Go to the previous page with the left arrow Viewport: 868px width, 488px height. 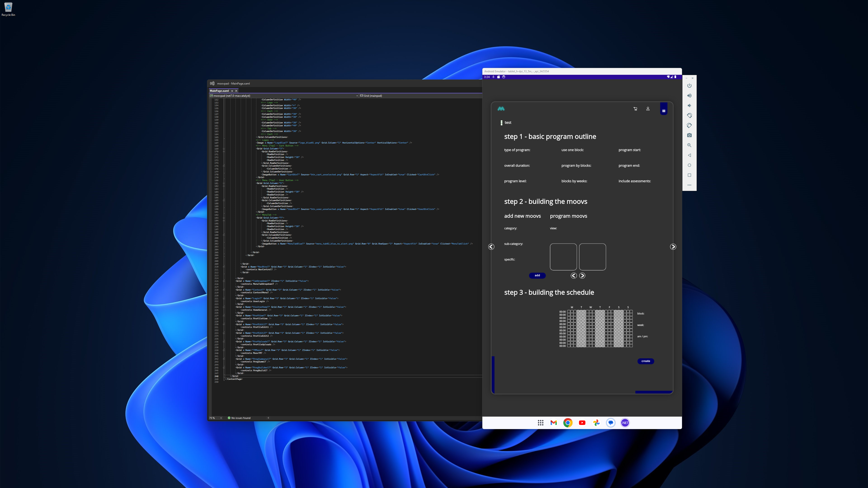[491, 247]
